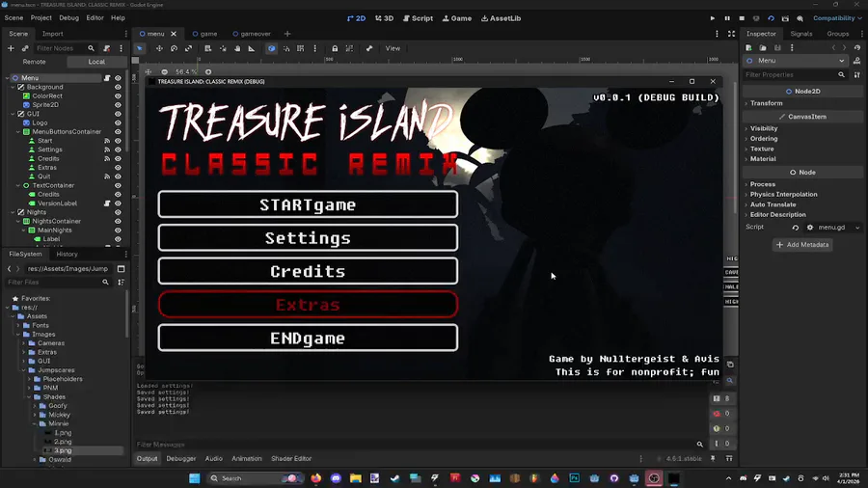
Task: Zoom out the 2D viewport
Action: tap(164, 72)
